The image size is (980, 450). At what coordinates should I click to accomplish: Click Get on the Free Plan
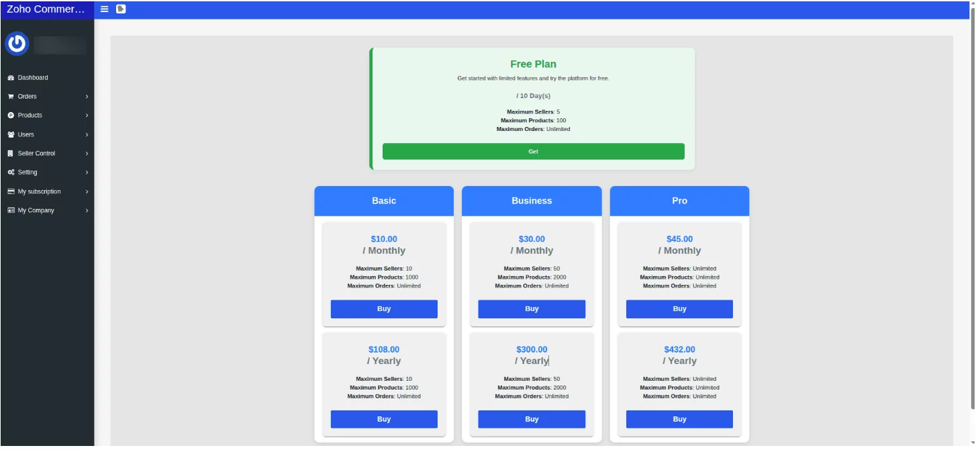[533, 151]
